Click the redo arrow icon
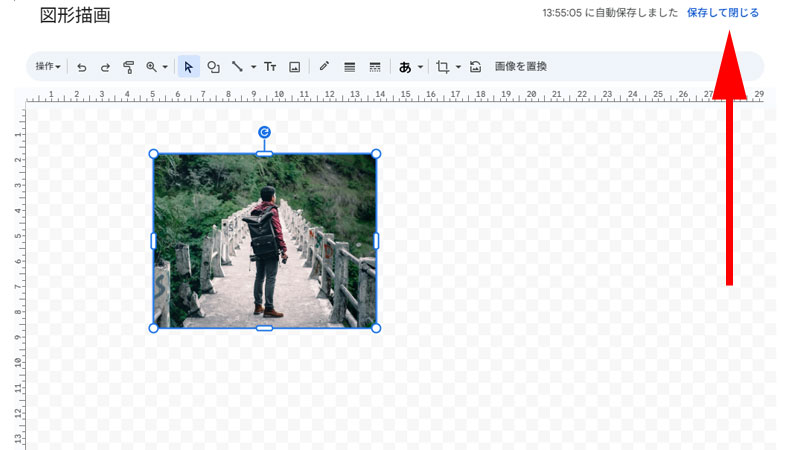Viewport: 800px width, 450px height. [x=105, y=67]
